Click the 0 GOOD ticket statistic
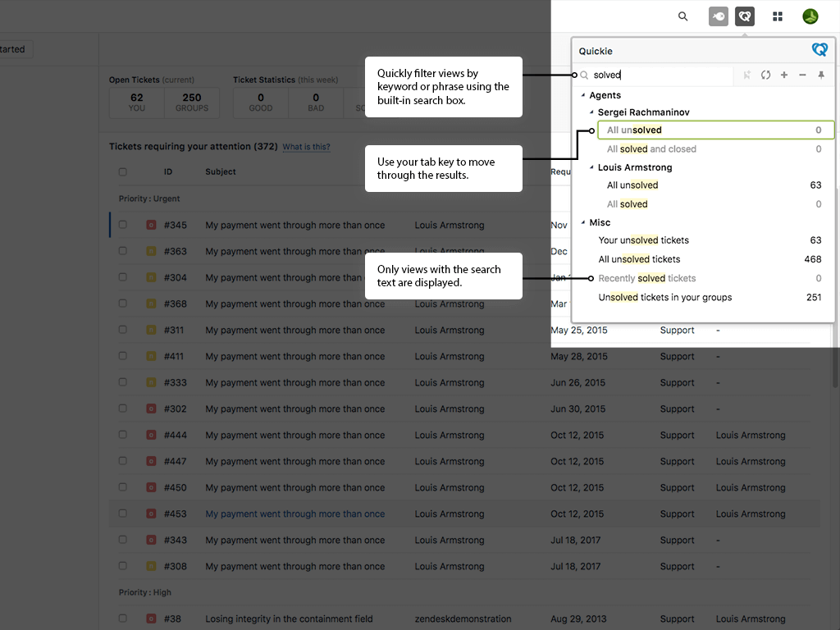The image size is (840, 630). 261,103
